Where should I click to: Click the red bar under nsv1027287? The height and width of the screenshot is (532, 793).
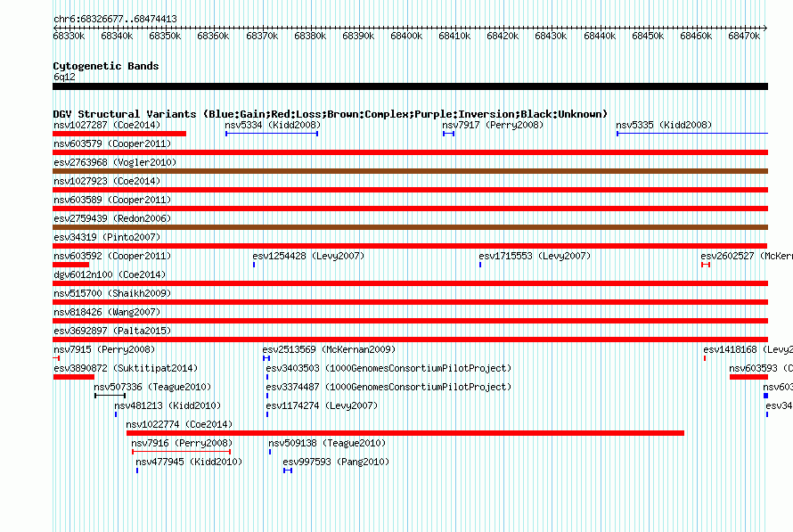[x=119, y=134]
